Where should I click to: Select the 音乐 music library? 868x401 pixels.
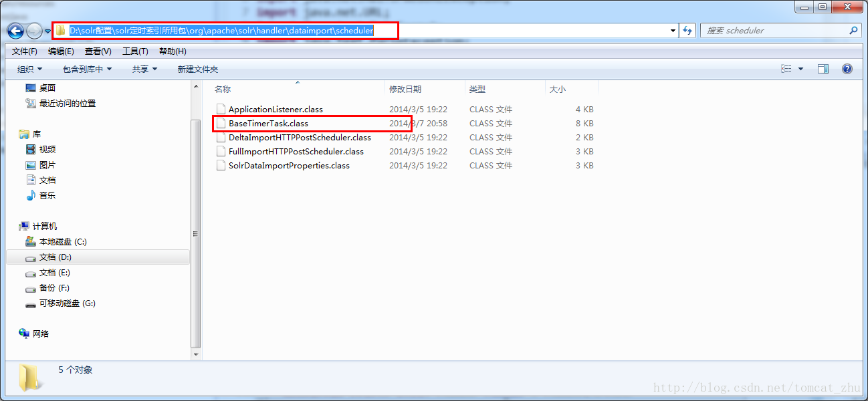pyautogui.click(x=47, y=196)
